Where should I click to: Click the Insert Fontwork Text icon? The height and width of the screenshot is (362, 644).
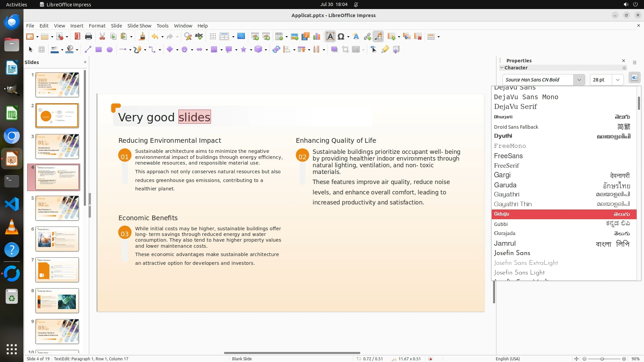point(356,37)
